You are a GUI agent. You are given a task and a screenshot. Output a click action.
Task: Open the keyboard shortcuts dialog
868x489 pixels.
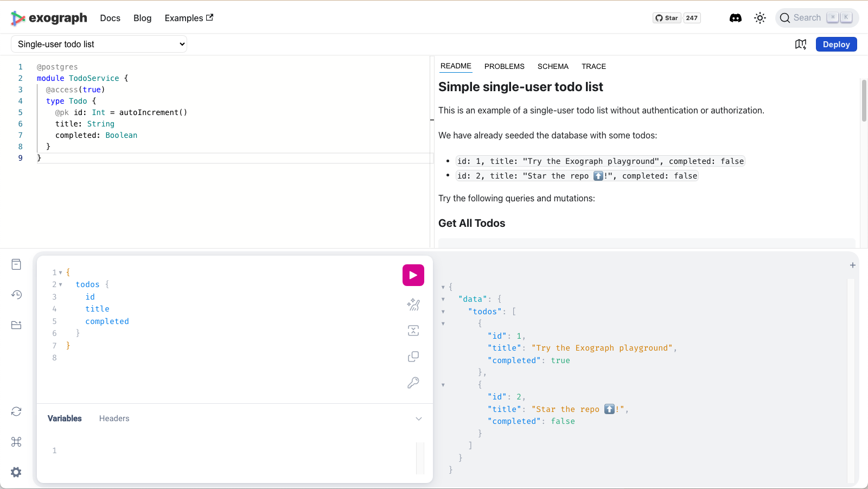(16, 442)
